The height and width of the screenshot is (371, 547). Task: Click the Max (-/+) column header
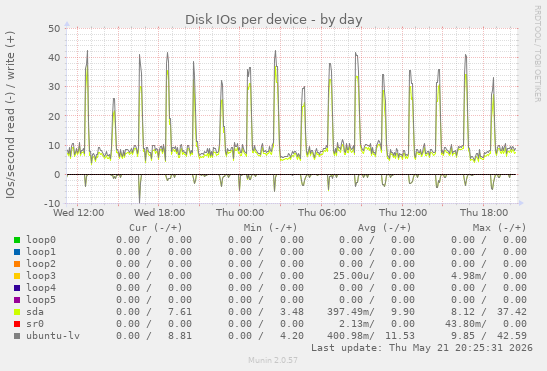499,228
